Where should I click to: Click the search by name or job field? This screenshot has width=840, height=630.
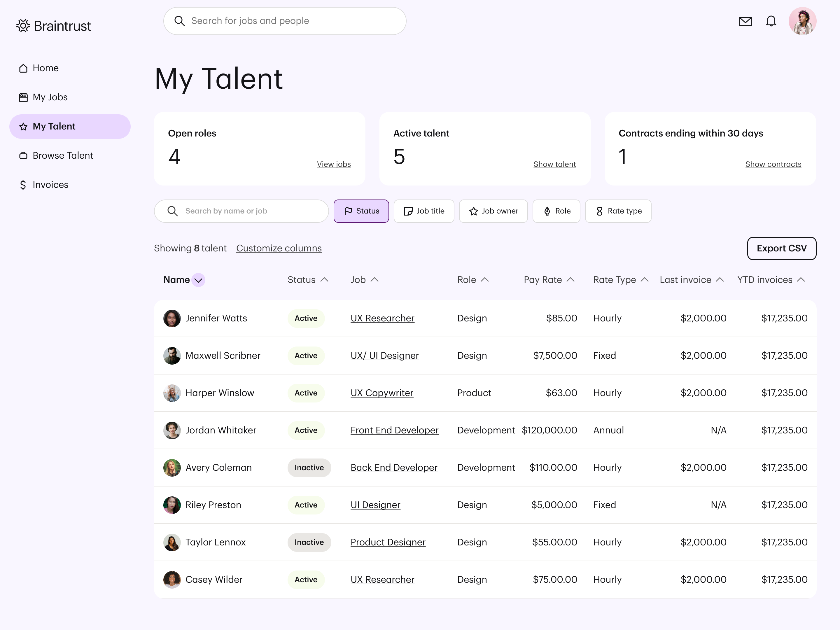point(242,211)
